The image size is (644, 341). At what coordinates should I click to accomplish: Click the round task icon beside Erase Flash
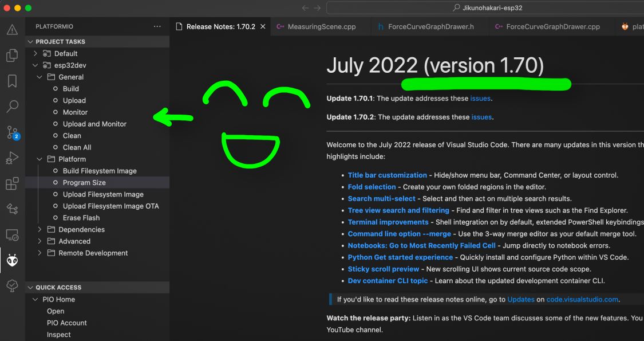coord(56,218)
